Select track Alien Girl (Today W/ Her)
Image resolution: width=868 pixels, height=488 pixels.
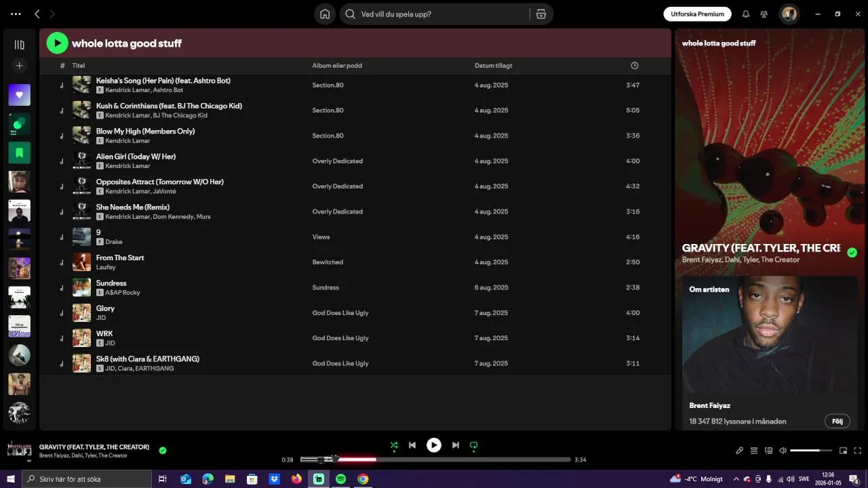click(x=355, y=161)
